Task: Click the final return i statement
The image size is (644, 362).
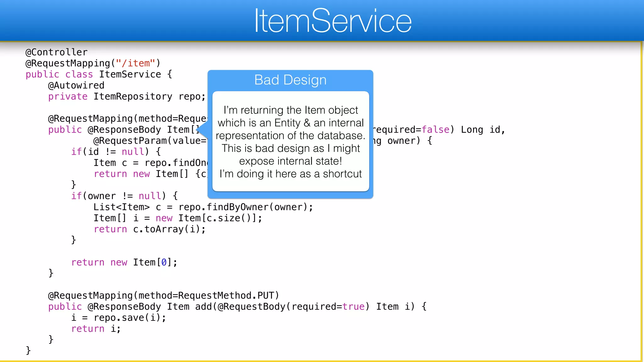Action: pyautogui.click(x=96, y=329)
